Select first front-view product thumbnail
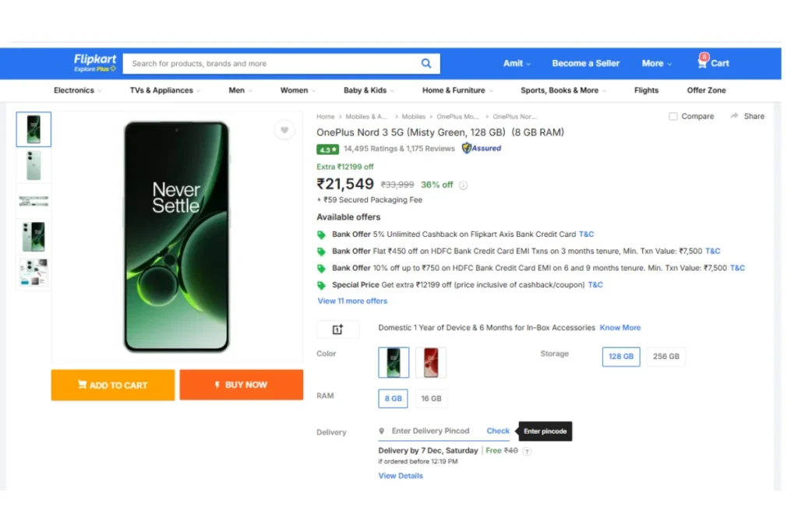798x532 pixels. click(x=34, y=129)
